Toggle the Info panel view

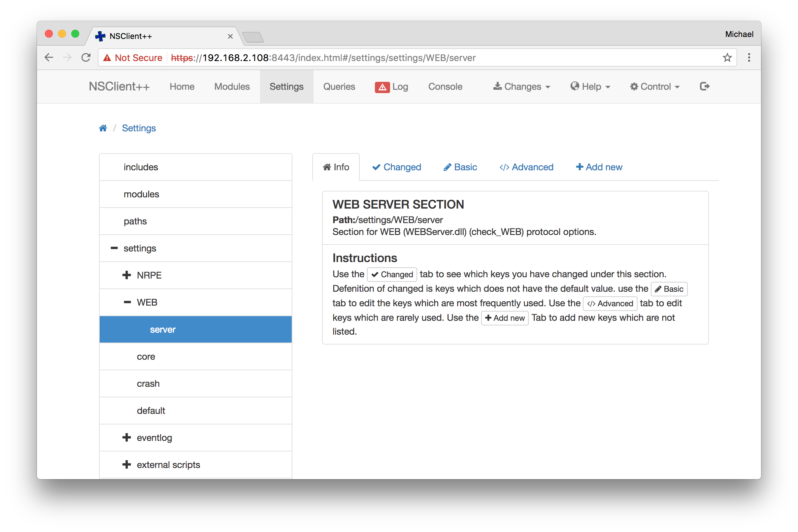(x=337, y=167)
